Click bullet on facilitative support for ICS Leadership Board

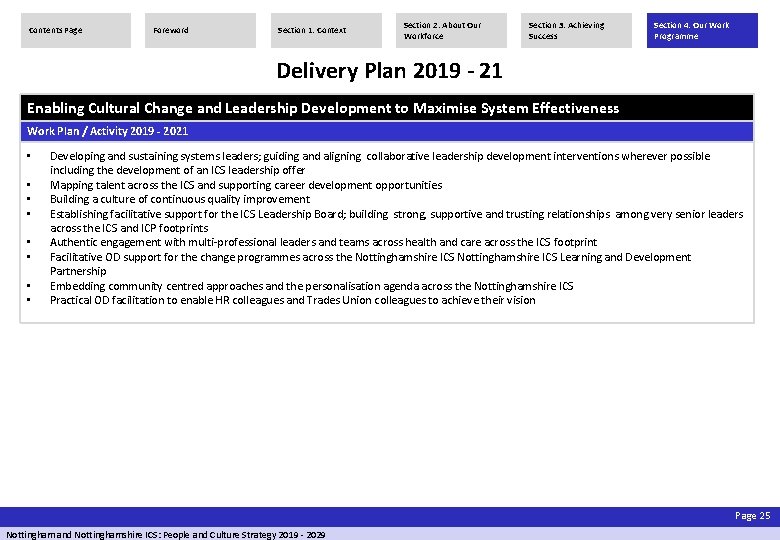pyautogui.click(x=396, y=221)
